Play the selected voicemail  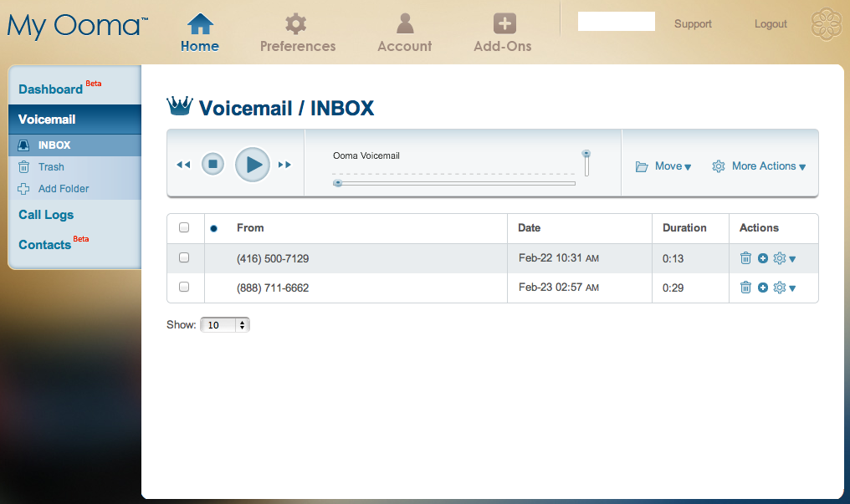253,164
